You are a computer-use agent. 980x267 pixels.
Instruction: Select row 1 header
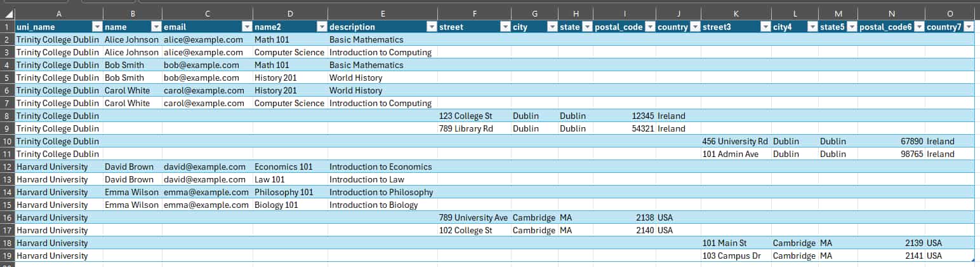7,27
